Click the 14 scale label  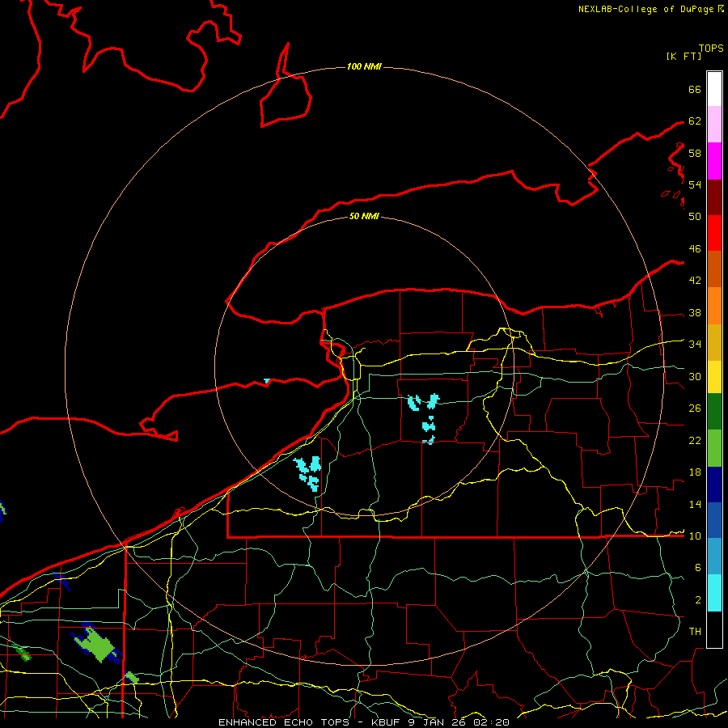(x=695, y=504)
